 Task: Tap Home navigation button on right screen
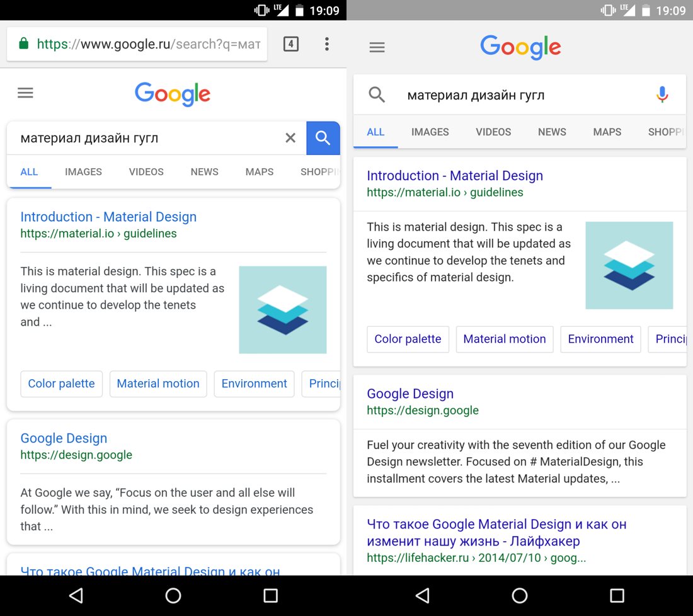520,596
